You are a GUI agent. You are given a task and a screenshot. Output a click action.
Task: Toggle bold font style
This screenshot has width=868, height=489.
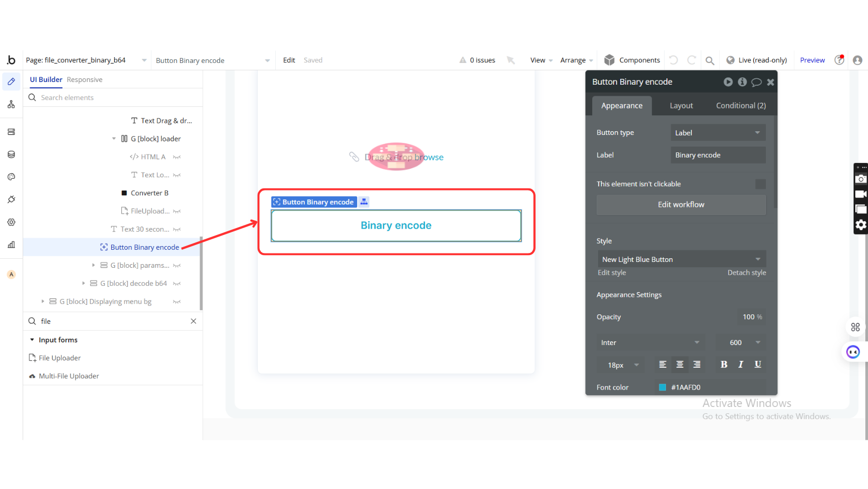tap(724, 365)
